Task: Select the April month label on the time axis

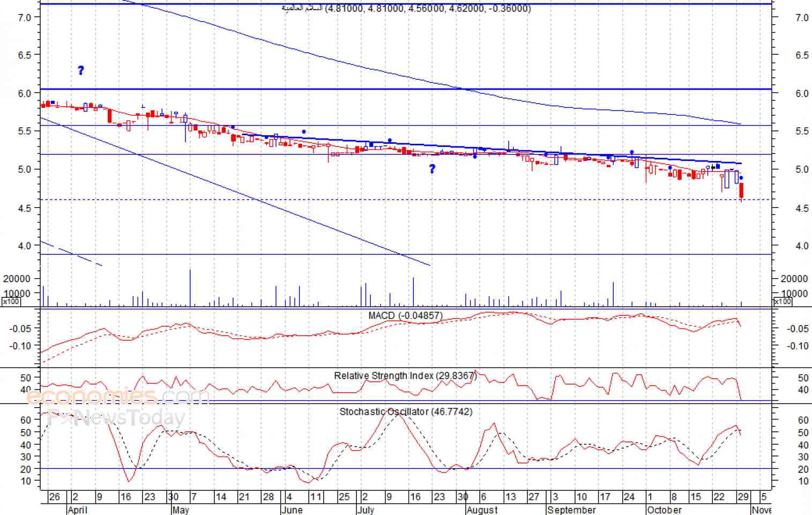Action: click(77, 510)
